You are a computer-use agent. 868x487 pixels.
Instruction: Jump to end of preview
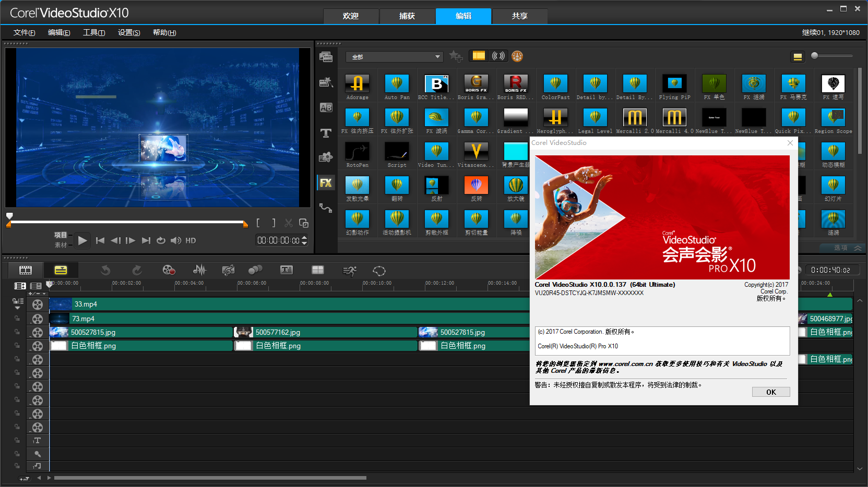click(146, 240)
